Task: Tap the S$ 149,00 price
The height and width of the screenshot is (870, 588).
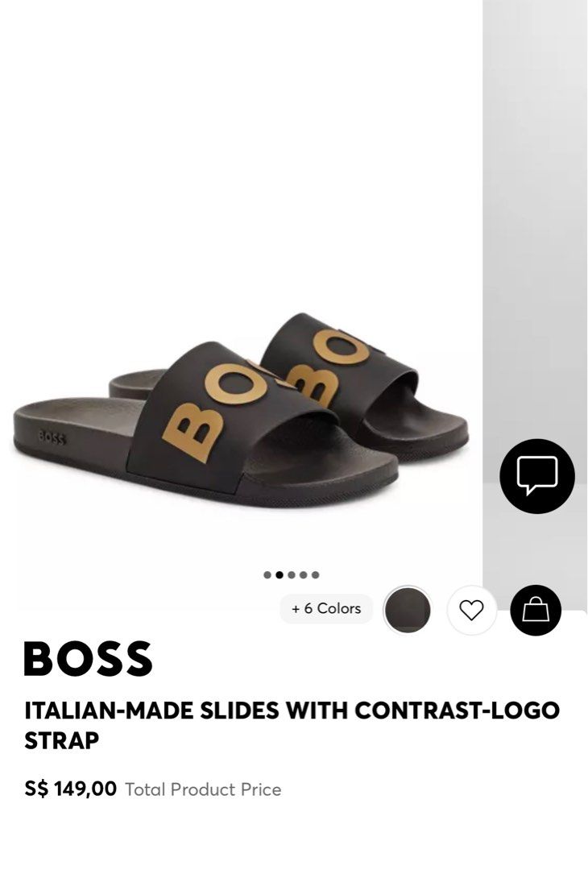Action: [70, 789]
